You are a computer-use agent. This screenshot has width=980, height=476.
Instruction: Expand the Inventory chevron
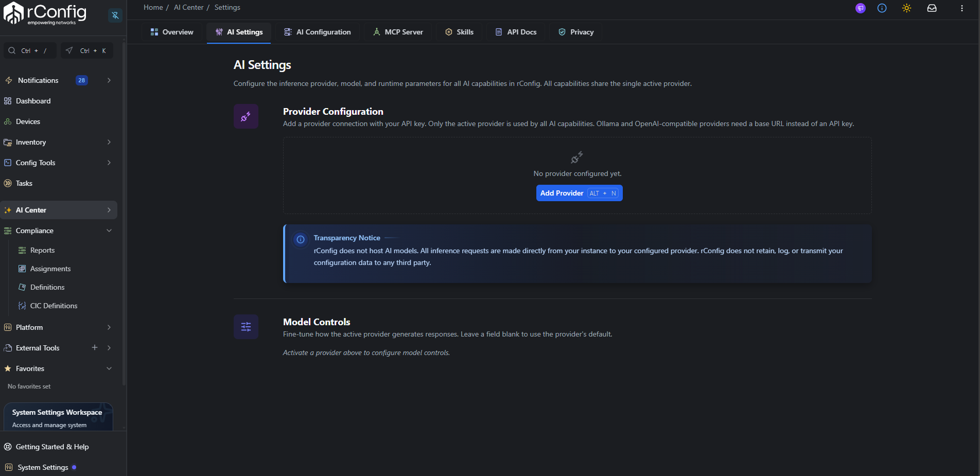[x=109, y=142]
